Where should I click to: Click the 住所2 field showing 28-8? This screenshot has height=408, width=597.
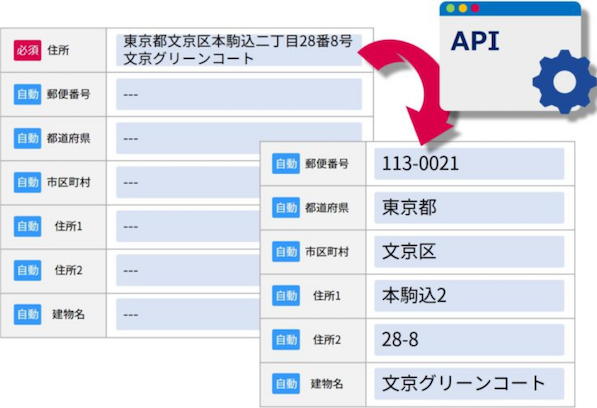tap(469, 340)
